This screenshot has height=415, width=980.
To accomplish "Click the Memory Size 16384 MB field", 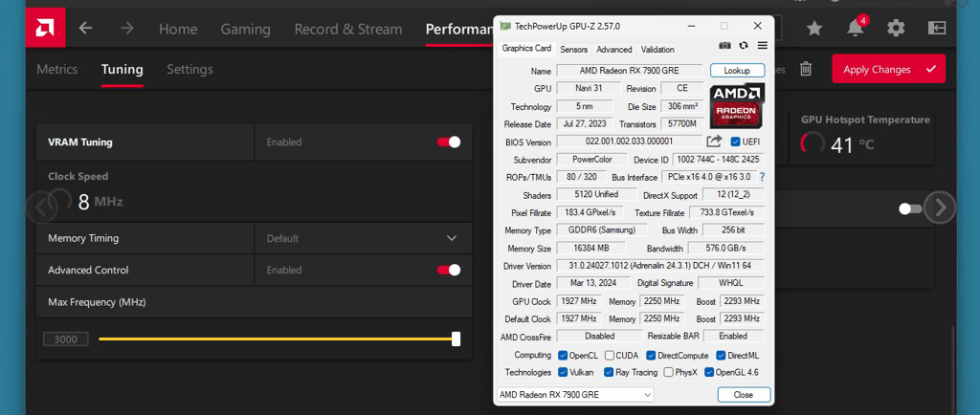I will point(590,249).
